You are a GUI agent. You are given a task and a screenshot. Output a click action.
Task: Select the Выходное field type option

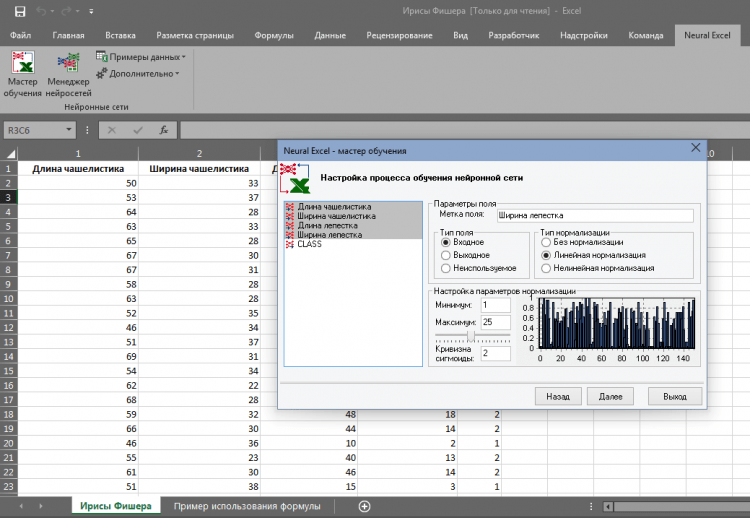pyautogui.click(x=446, y=255)
